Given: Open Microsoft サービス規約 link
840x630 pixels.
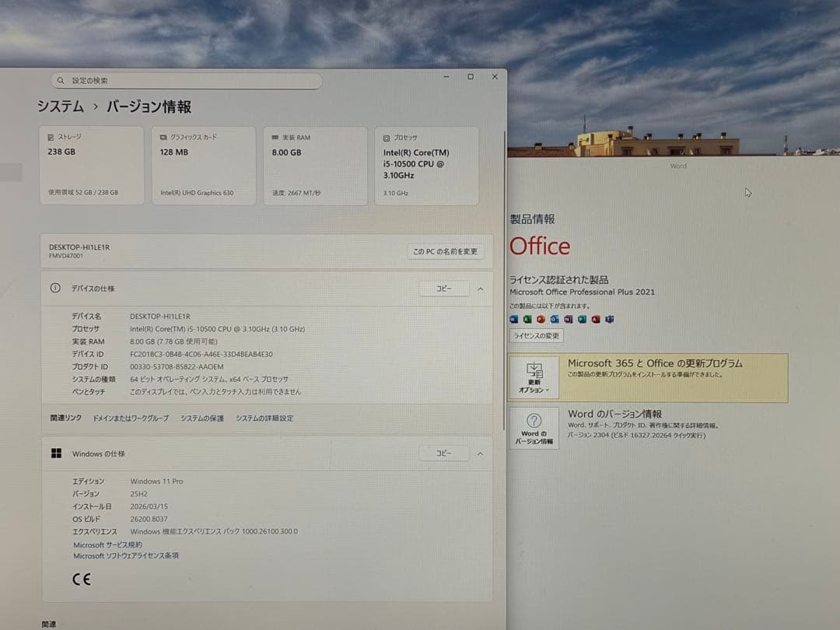Looking at the screenshot, I should coord(107,544).
